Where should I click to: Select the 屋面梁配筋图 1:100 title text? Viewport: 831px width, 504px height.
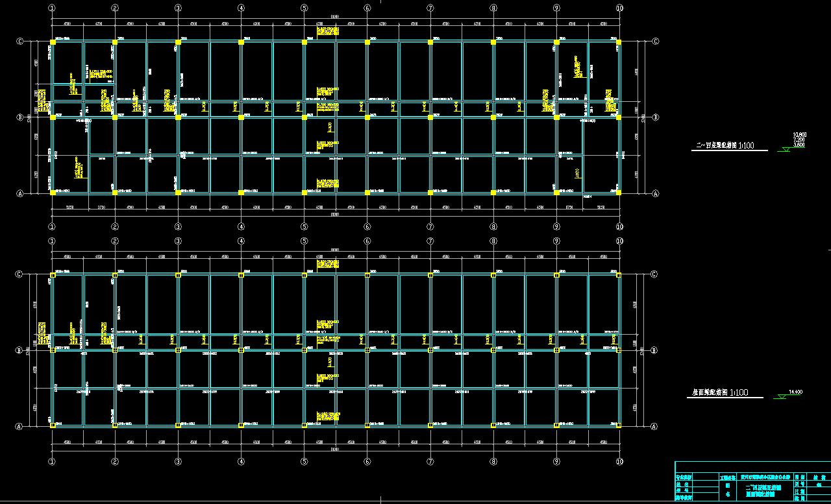pos(719,392)
